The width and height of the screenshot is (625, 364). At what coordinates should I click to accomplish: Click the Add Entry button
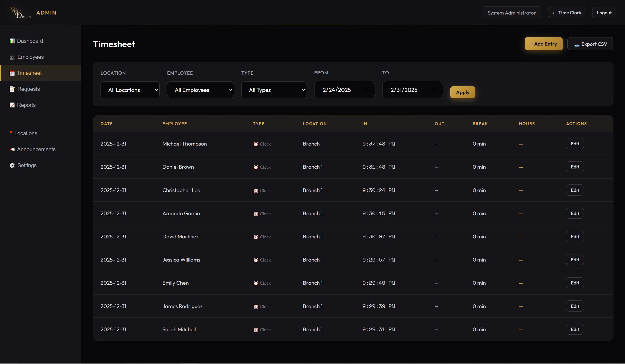[543, 44]
